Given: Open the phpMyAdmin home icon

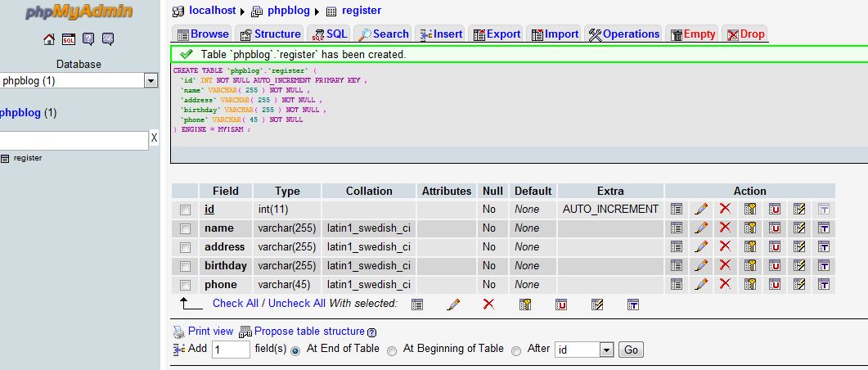Looking at the screenshot, I should tap(49, 38).
